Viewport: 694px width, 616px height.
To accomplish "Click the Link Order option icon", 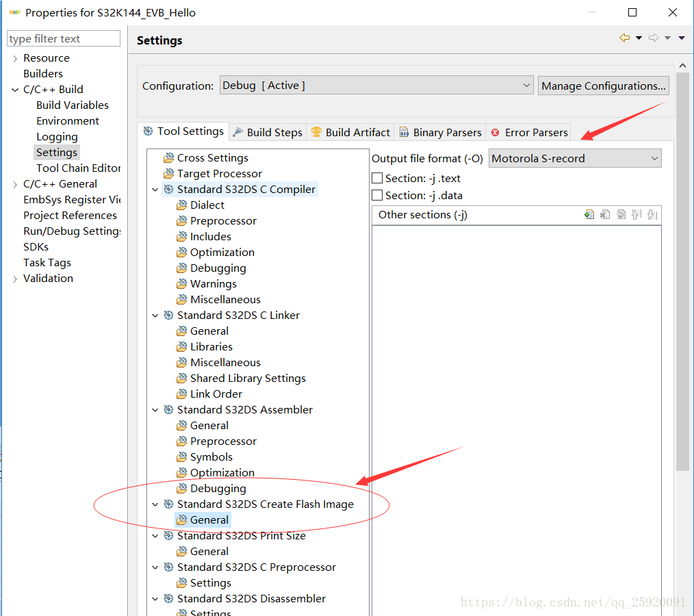I will (181, 394).
